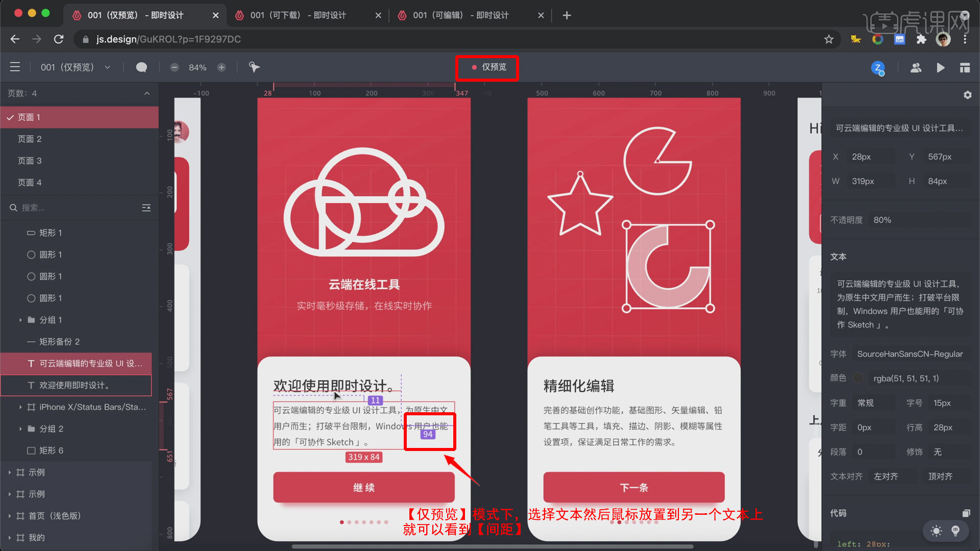The height and width of the screenshot is (551, 980).
Task: Zoom out with the minus button
Action: point(175,67)
